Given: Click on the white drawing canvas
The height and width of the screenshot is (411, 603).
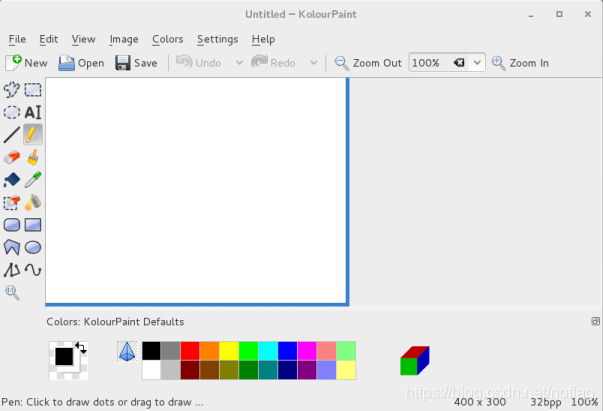Looking at the screenshot, I should click(196, 190).
